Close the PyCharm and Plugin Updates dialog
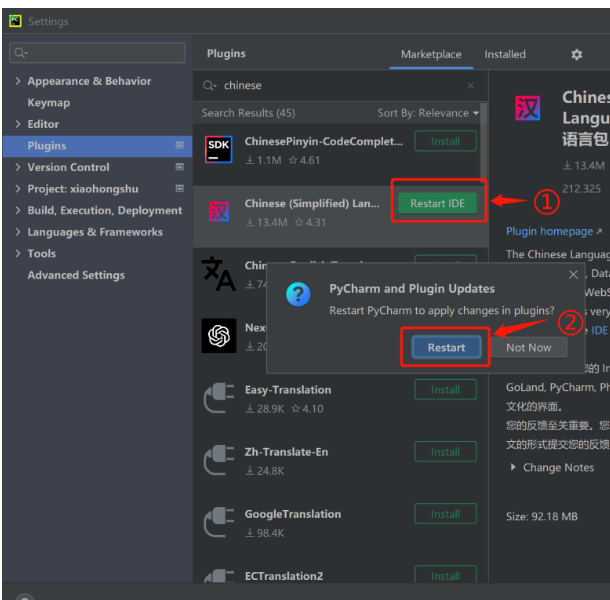Screen dimensions: 610x600 573,275
